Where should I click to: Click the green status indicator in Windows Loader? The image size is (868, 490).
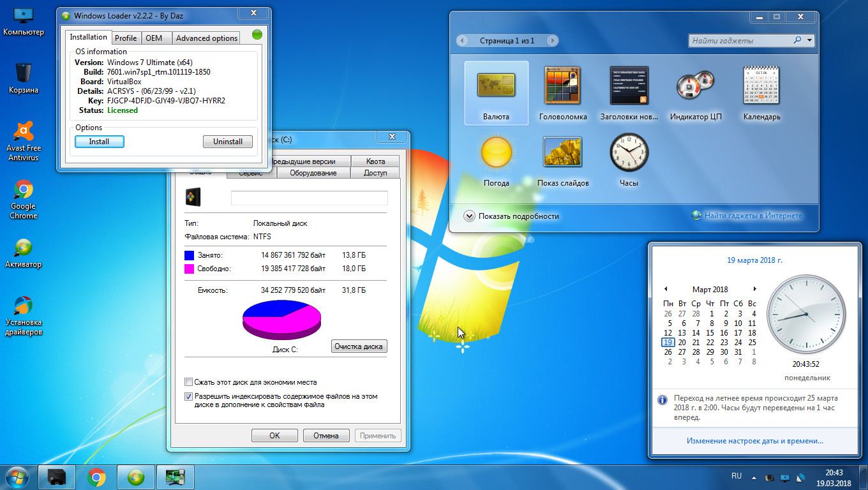point(257,34)
